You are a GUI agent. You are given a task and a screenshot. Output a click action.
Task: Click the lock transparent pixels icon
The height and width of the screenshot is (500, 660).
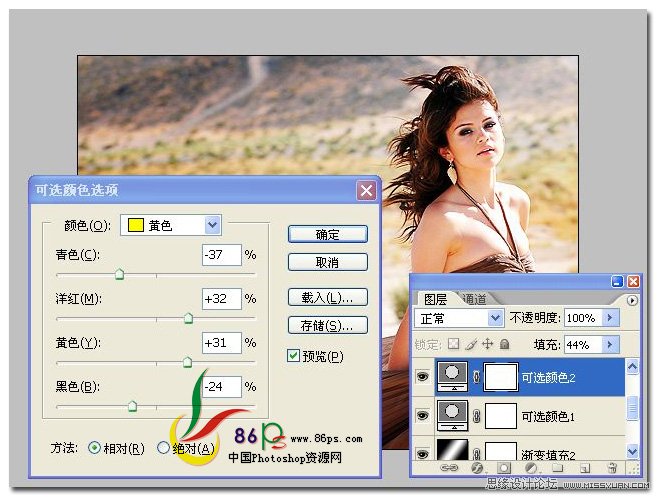pos(453,344)
